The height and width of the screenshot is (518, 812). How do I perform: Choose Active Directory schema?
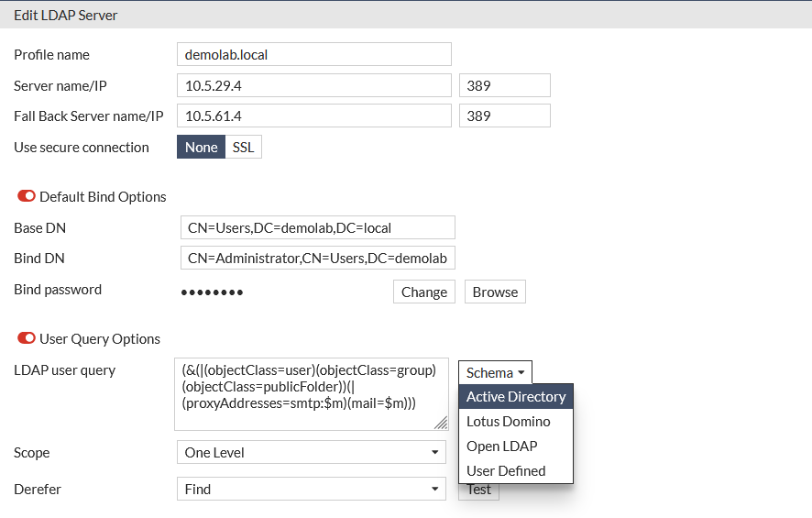coord(516,397)
